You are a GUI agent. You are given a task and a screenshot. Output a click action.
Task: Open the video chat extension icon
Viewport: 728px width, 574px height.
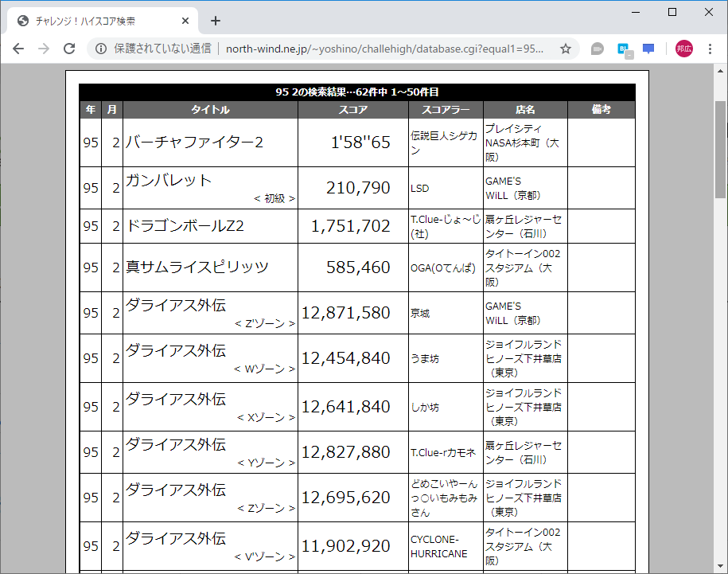597,49
